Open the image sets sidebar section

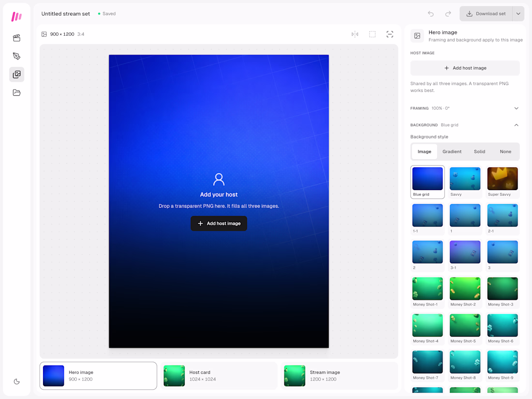pos(16,74)
